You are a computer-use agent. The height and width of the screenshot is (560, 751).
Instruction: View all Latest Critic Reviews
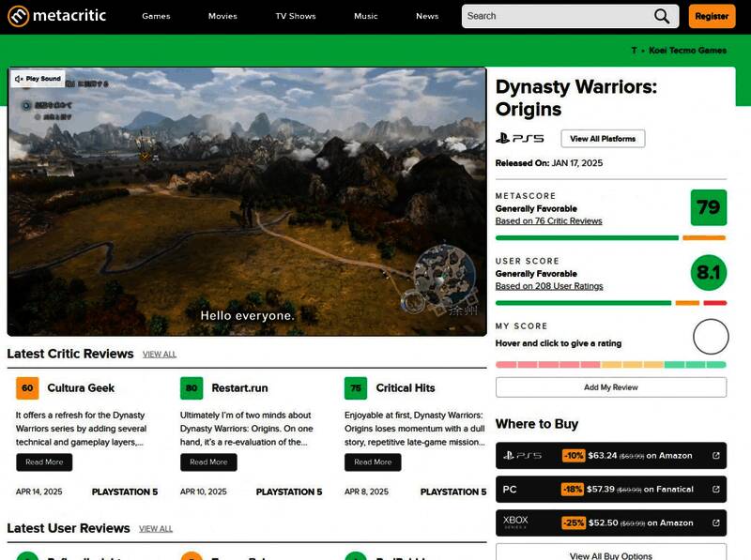pos(160,355)
